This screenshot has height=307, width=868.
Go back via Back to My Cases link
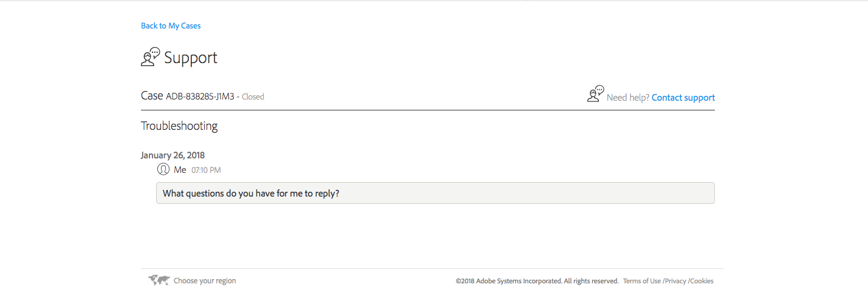tap(171, 26)
